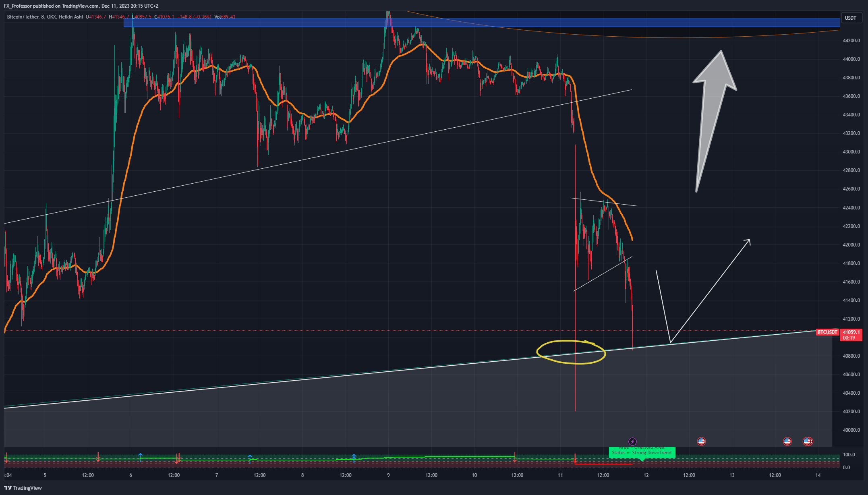Click price axis label 40000.0
868x495 pixels.
pyautogui.click(x=851, y=430)
